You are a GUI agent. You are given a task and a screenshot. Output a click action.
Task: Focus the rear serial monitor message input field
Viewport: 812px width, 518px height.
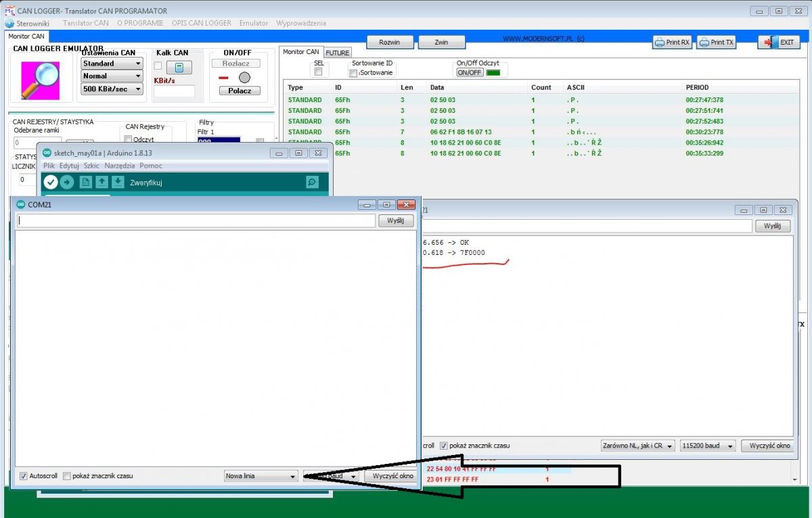[x=587, y=226]
